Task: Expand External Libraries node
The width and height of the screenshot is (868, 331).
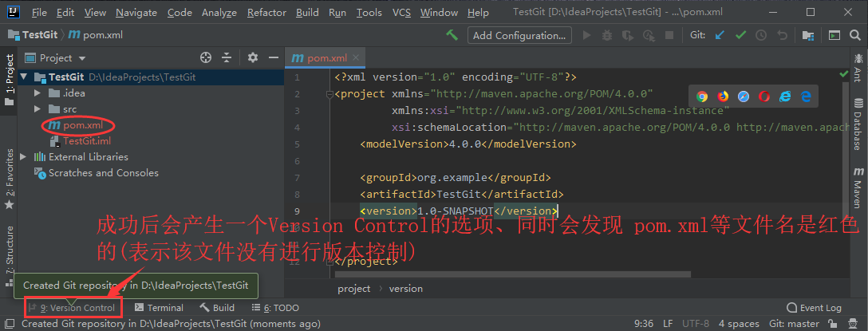Action: 23,156
